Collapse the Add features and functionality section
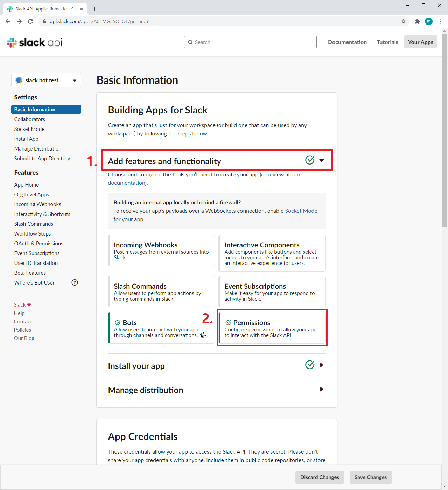Image resolution: width=448 pixels, height=490 pixels. point(322,160)
